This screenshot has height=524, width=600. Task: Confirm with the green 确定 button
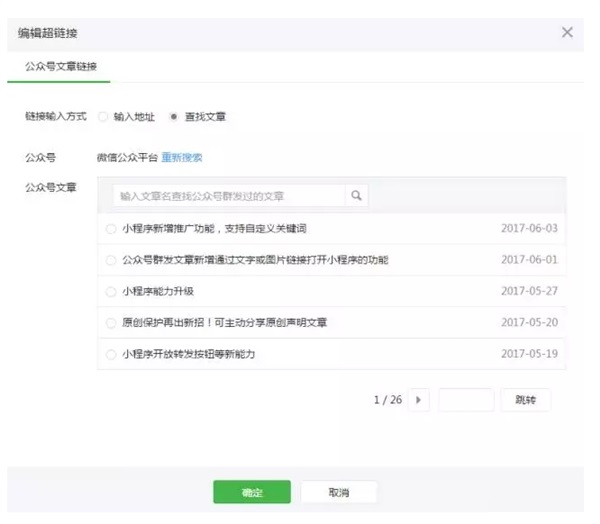[x=251, y=492]
